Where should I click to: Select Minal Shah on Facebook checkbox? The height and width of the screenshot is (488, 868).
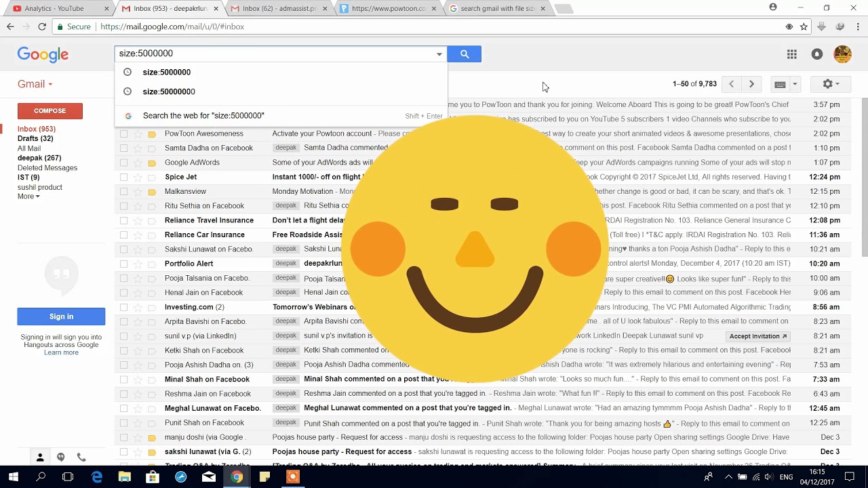[123, 380]
